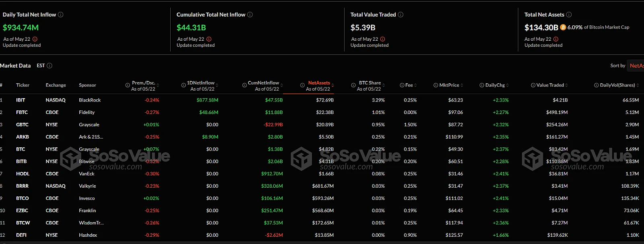The width and height of the screenshot is (644, 244).
Task: Click sort arrows on DailyVol(Shares) column
Action: pos(638,85)
